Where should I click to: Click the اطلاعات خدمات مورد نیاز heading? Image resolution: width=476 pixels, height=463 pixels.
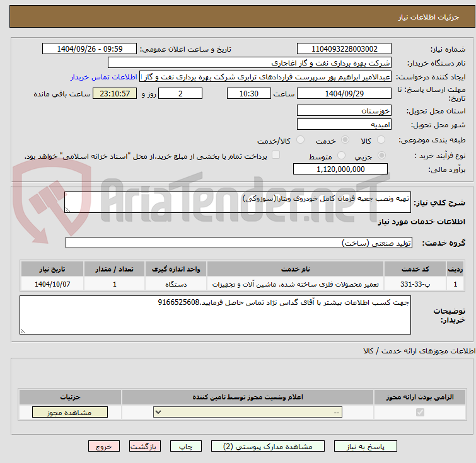click(421, 222)
